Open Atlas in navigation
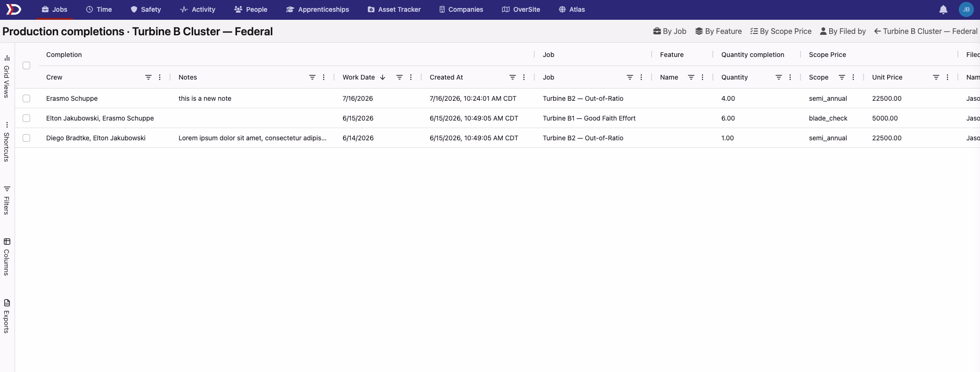 572,9
